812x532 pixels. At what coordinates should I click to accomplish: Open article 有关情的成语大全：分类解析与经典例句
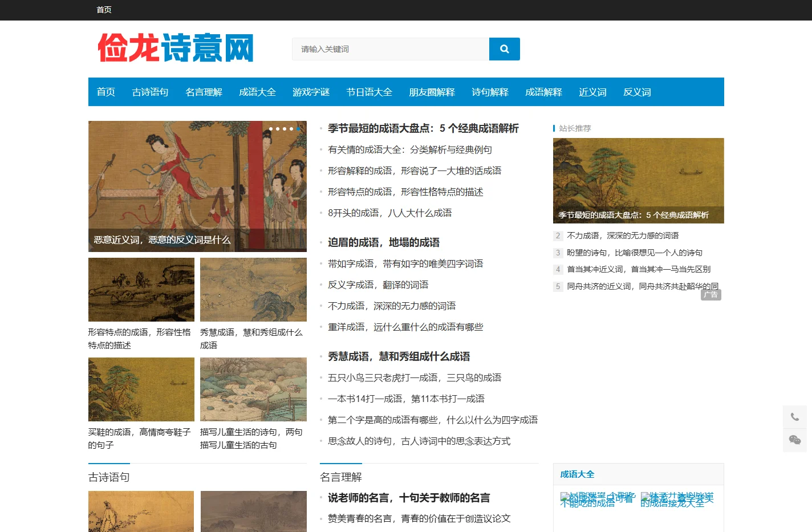[x=409, y=149]
